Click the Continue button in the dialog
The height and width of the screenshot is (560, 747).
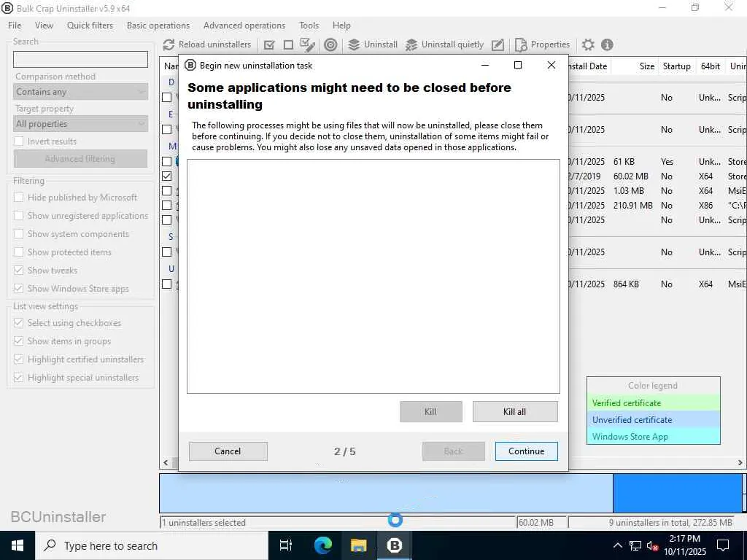tap(527, 451)
